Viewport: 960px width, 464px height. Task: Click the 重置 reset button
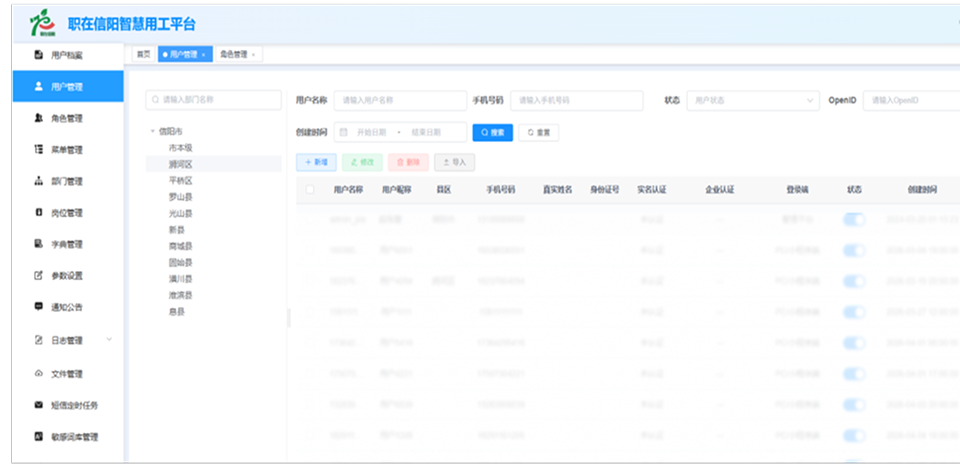point(539,132)
